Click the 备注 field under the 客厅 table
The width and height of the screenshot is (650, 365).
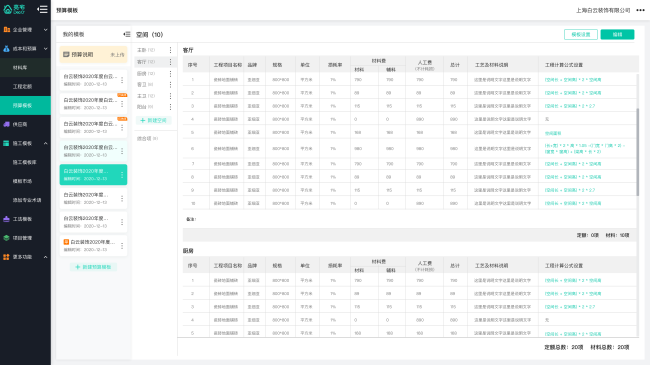point(191,219)
